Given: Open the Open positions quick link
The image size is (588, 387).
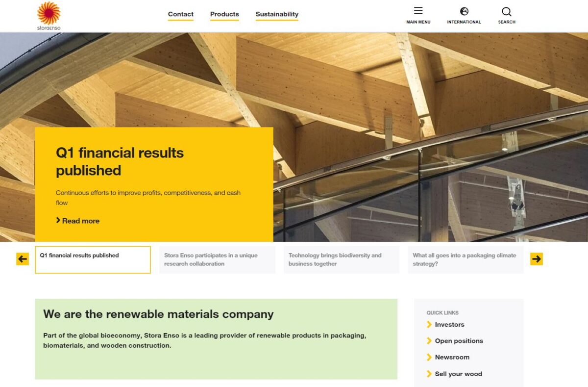Looking at the screenshot, I should [x=459, y=341].
